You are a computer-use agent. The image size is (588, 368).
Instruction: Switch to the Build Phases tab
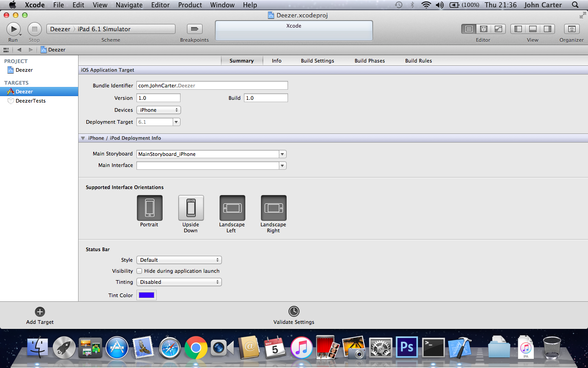tap(370, 61)
